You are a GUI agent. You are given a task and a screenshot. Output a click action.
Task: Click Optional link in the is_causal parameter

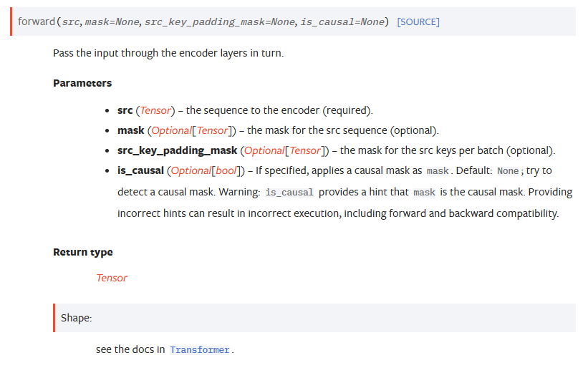[191, 170]
